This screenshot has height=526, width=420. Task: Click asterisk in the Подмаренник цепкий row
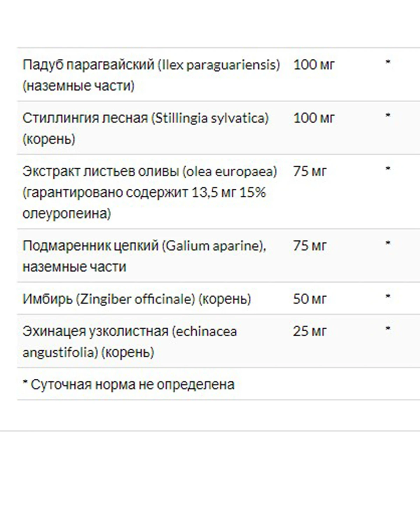(388, 243)
